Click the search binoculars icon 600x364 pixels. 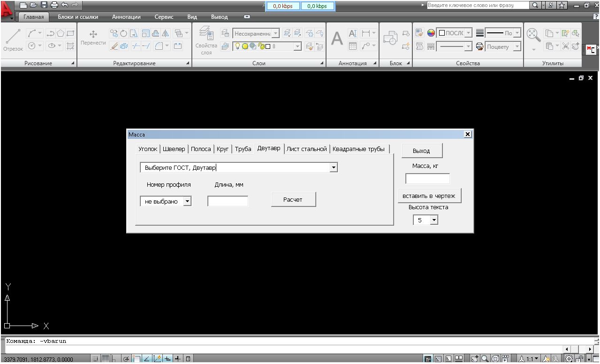click(x=535, y=5)
